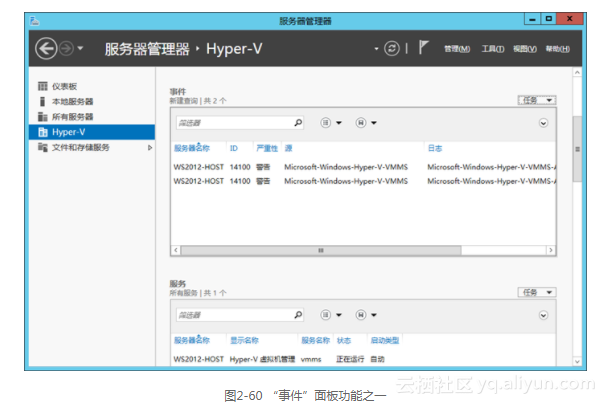Select the second WS2012-HOST 14100 event row
Screen dimensions: 606x405
pyautogui.click(x=363, y=181)
